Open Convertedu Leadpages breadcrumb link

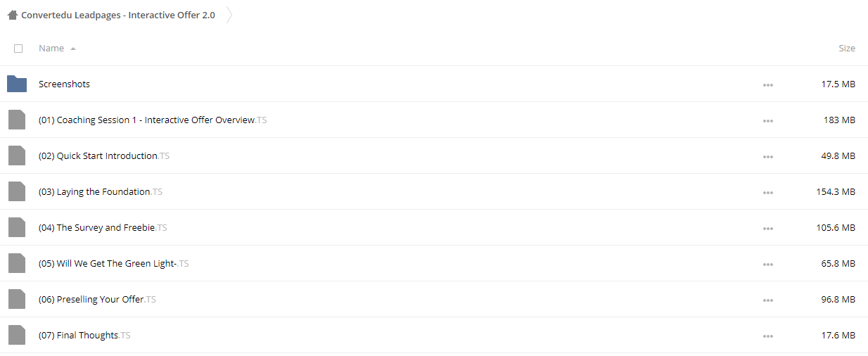[x=118, y=15]
